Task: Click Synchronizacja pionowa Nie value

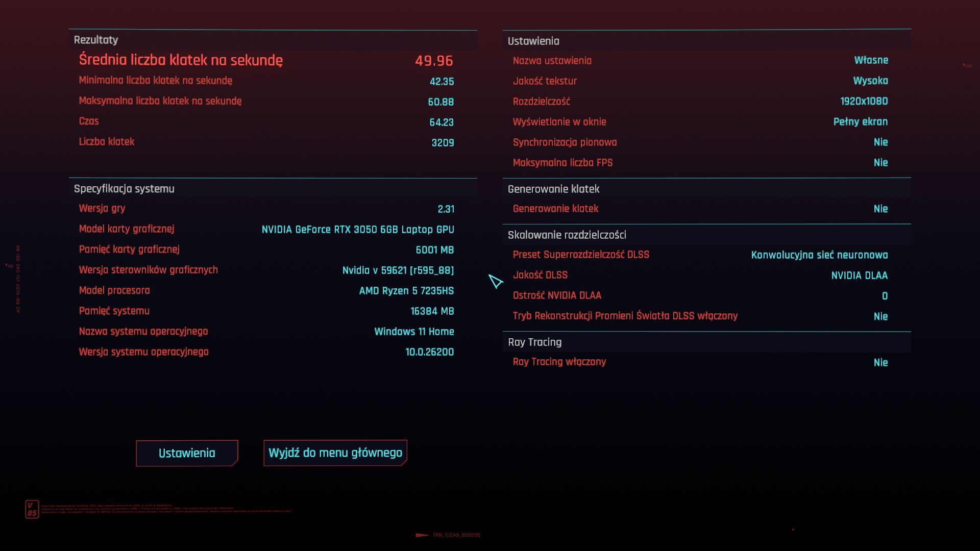Action: click(x=880, y=142)
